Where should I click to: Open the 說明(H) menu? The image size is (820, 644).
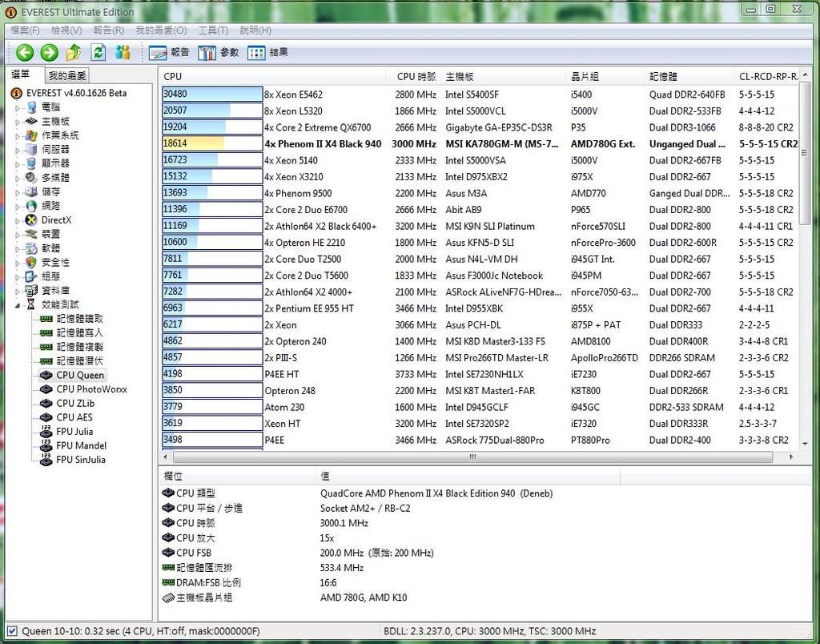point(255,30)
